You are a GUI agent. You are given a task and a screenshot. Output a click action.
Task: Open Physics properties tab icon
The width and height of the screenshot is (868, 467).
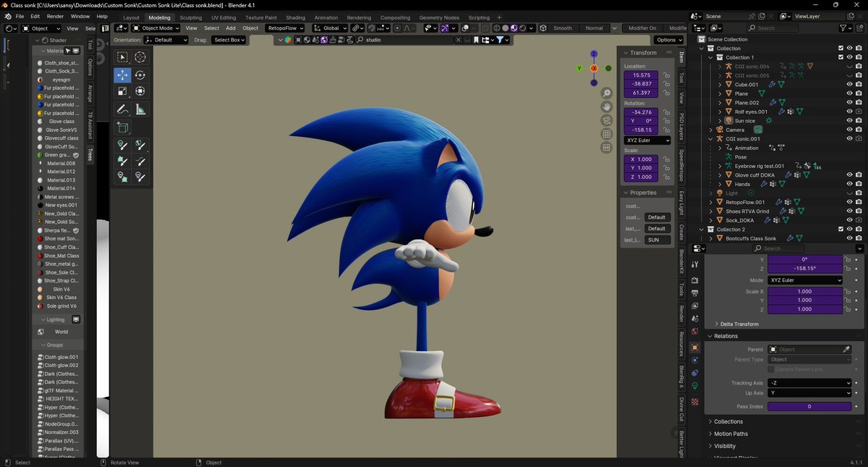click(694, 360)
